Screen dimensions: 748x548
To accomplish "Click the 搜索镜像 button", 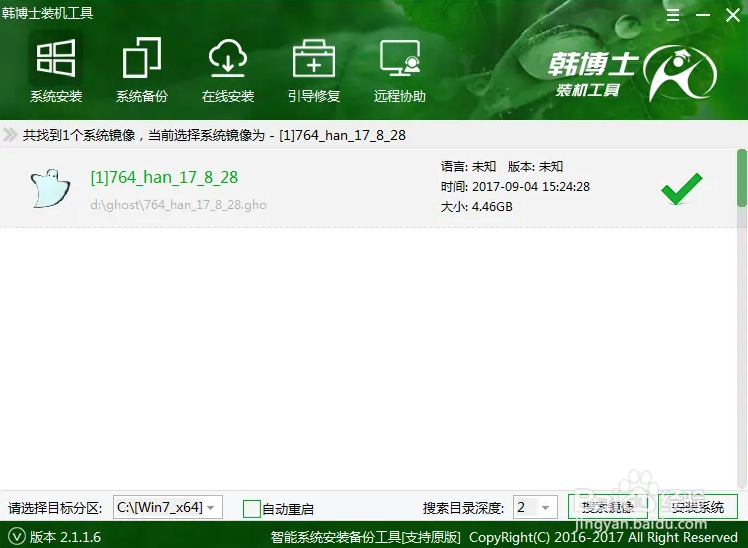I will [607, 507].
